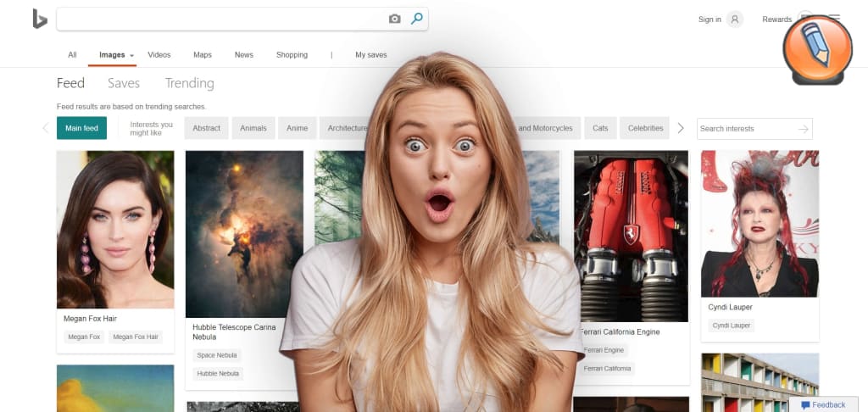Select the Feed heading tab
Screen dimensions: 868x412
click(70, 83)
